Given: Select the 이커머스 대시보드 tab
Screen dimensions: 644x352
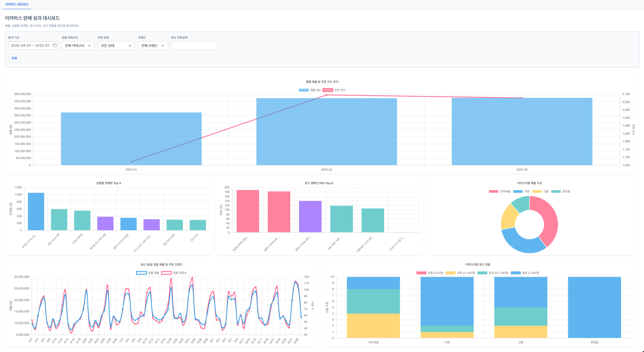Looking at the screenshot, I should click(x=17, y=4).
